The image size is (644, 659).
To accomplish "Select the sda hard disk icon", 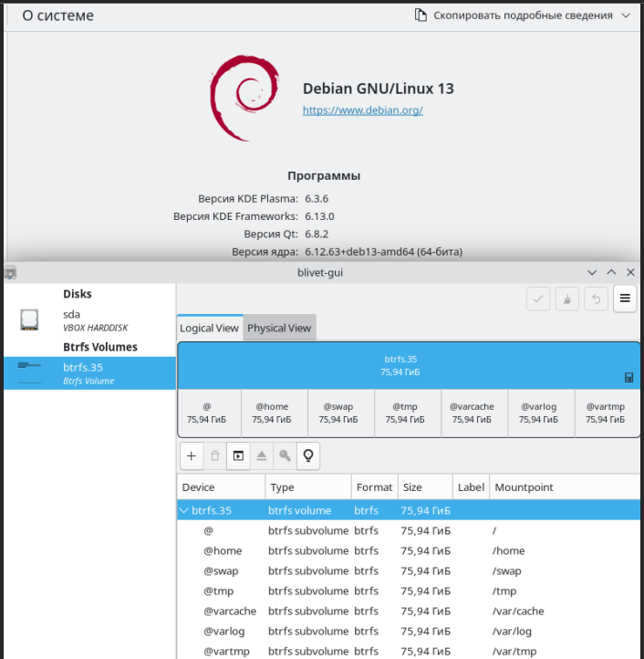I will (29, 320).
